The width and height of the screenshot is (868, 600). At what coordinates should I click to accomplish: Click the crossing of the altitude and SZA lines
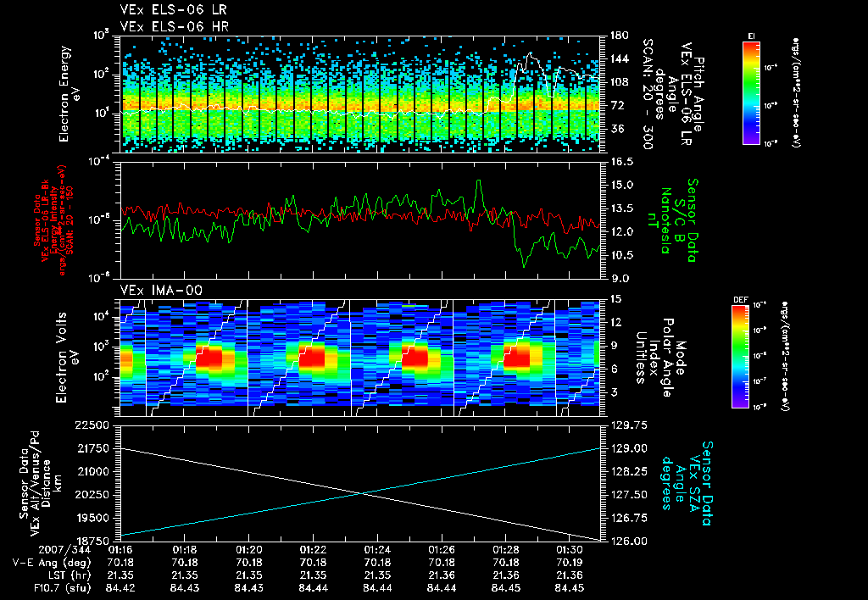(x=361, y=494)
